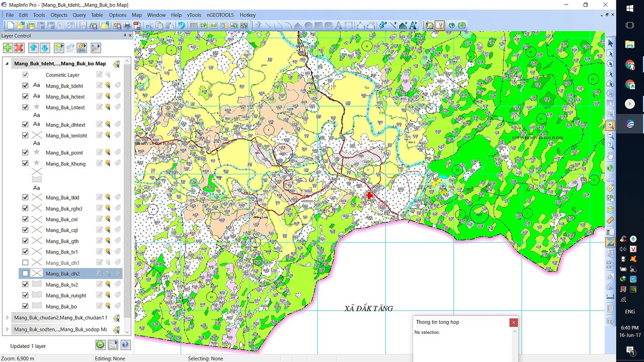
Task: Open the Map menu
Action: pos(136,15)
